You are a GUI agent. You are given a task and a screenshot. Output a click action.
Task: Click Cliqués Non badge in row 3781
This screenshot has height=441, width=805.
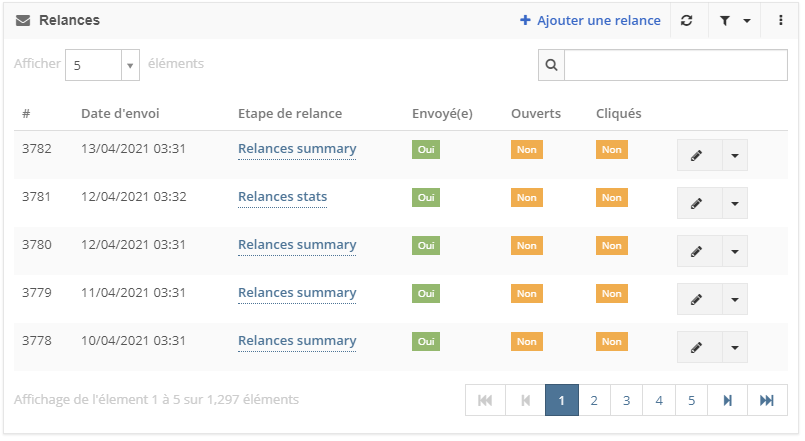click(611, 198)
